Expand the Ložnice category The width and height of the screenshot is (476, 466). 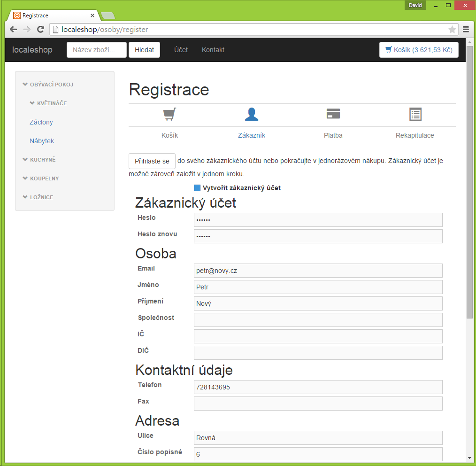(38, 197)
